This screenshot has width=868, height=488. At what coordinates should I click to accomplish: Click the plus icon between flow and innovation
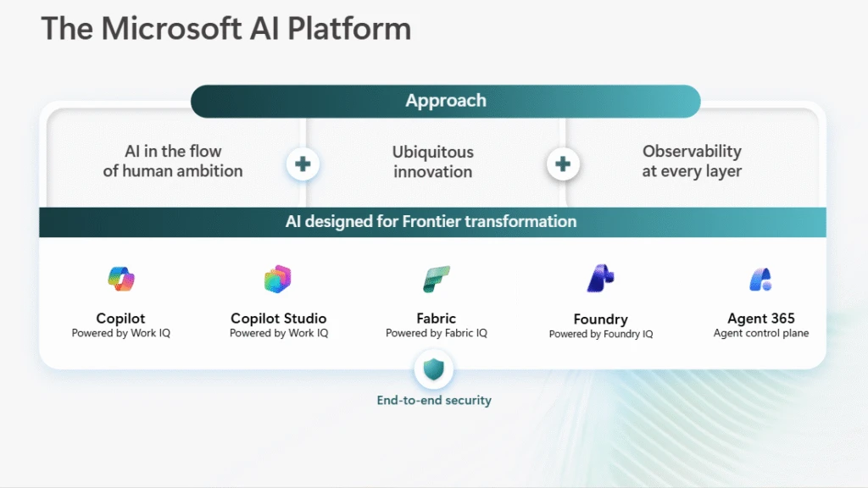click(x=303, y=164)
